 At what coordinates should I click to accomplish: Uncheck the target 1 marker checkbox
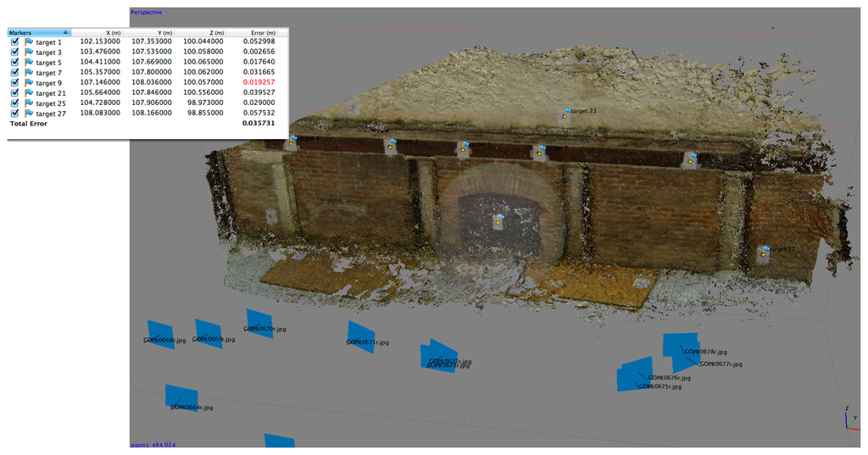14,42
